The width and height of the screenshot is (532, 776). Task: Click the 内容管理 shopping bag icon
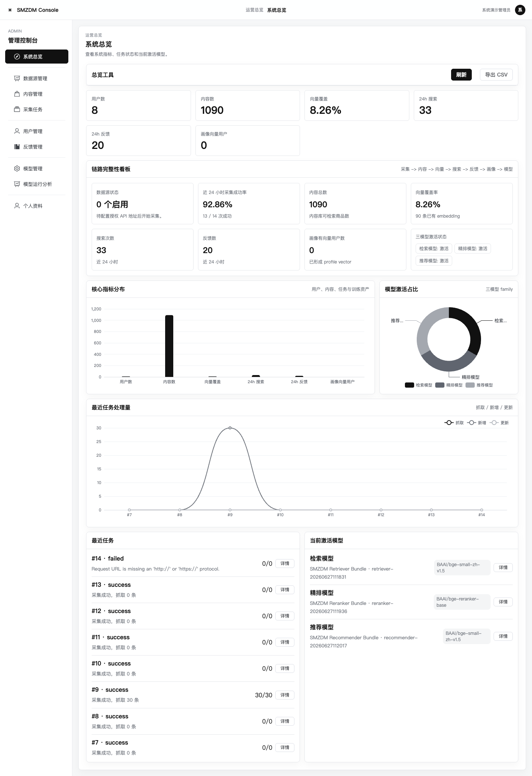point(17,94)
